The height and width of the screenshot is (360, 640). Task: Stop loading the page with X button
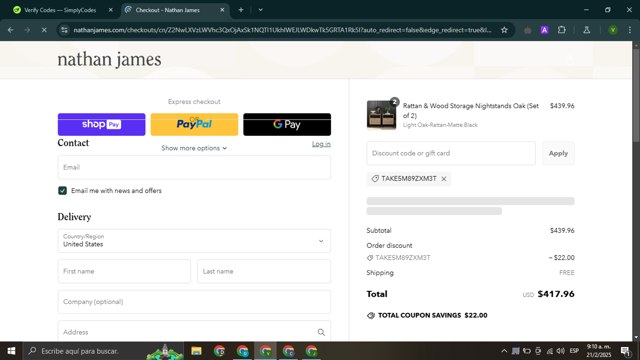click(x=44, y=30)
